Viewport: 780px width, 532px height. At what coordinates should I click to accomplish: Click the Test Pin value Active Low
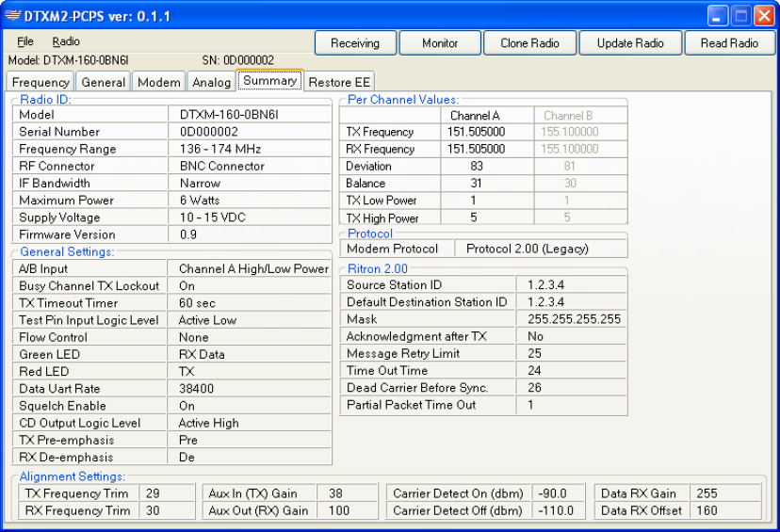207,320
